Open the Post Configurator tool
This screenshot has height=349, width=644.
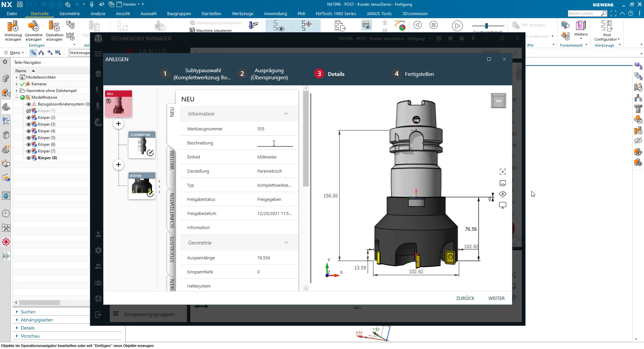pyautogui.click(x=607, y=31)
